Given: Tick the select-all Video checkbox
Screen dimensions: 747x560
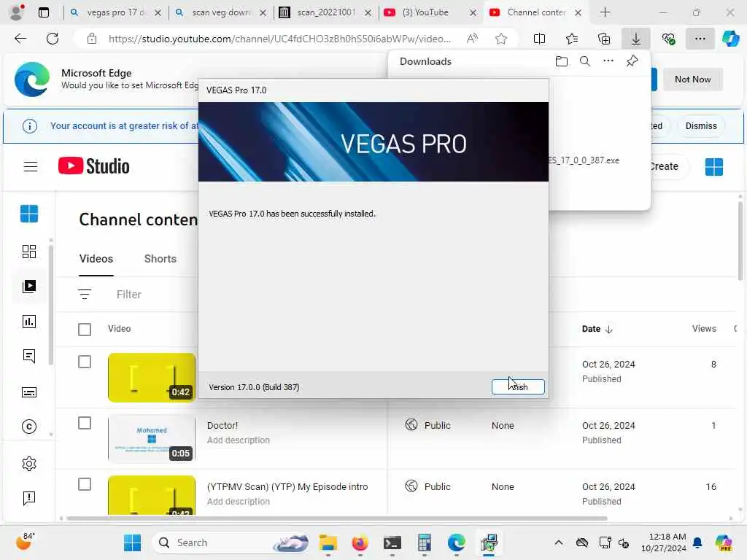Looking at the screenshot, I should point(85,329).
